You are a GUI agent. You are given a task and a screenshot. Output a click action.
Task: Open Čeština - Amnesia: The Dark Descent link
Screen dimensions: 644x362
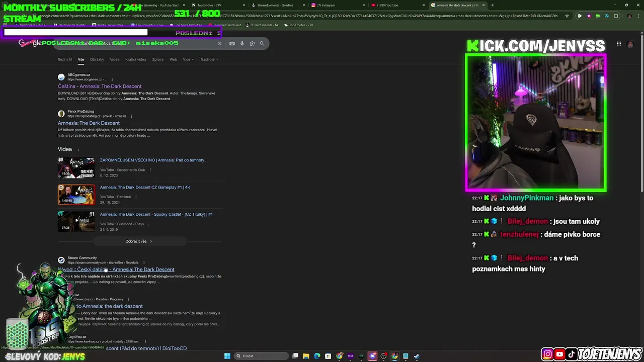pyautogui.click(x=100, y=86)
